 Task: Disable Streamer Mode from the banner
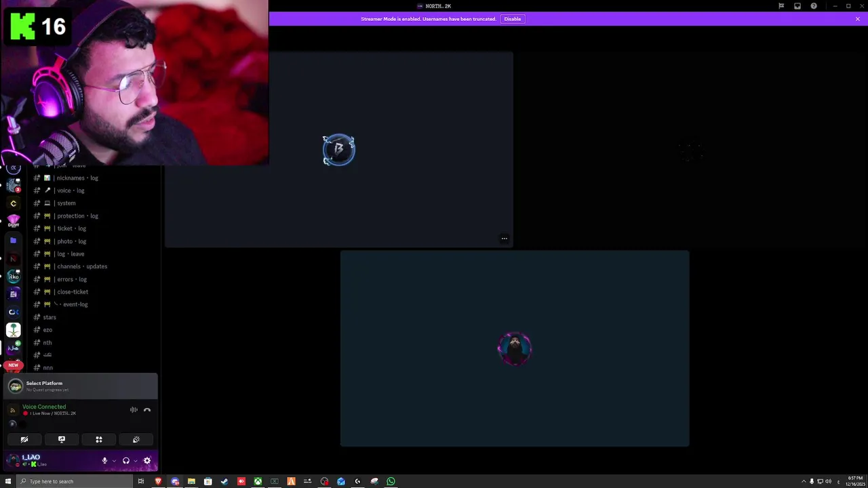[512, 19]
